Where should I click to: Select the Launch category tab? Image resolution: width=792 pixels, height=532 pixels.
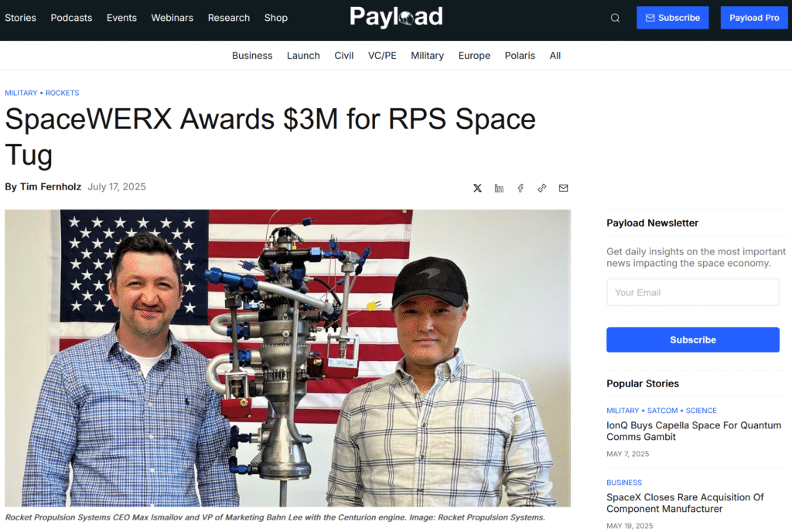pos(303,56)
